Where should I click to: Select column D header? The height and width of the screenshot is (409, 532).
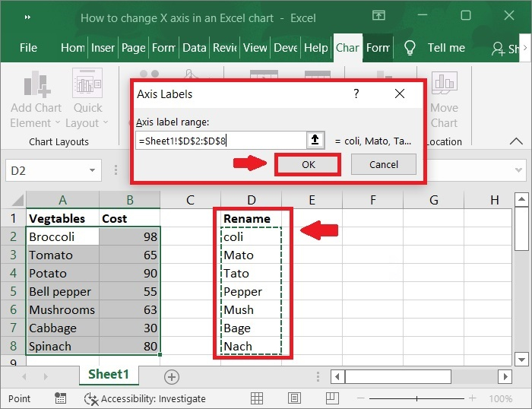(x=251, y=200)
